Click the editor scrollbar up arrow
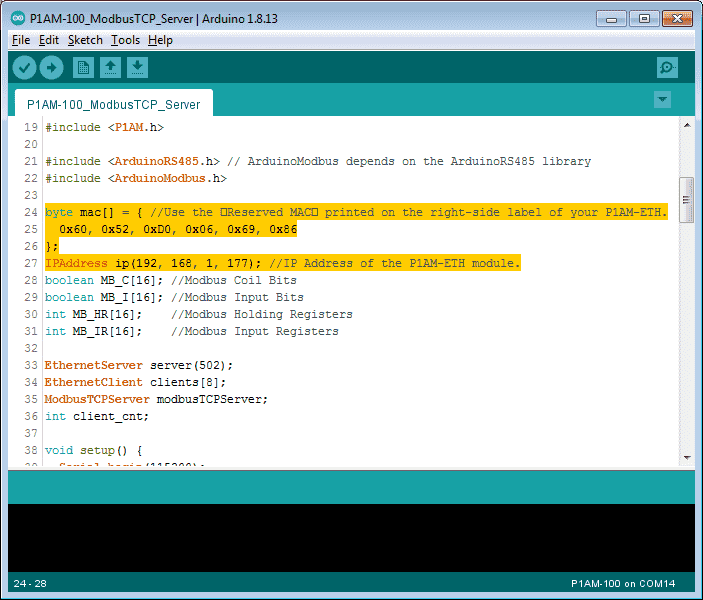Viewport: 703px width, 600px height. pyautogui.click(x=687, y=125)
